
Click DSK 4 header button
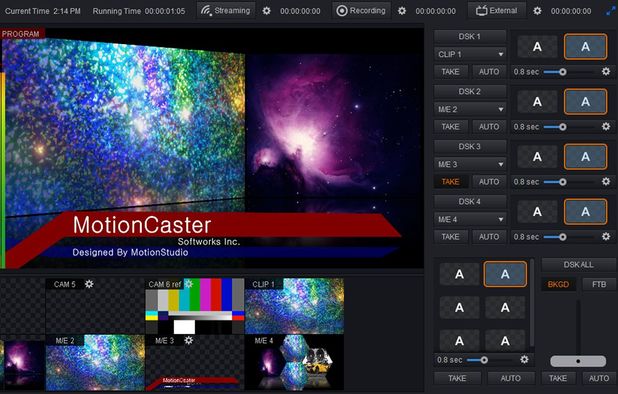pyautogui.click(x=470, y=201)
